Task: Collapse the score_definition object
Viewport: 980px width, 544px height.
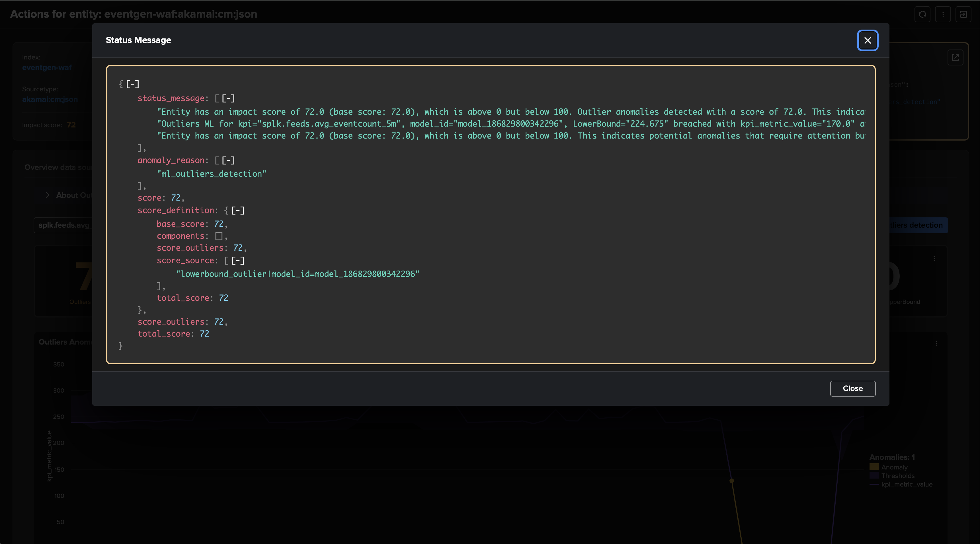Action: (238, 210)
